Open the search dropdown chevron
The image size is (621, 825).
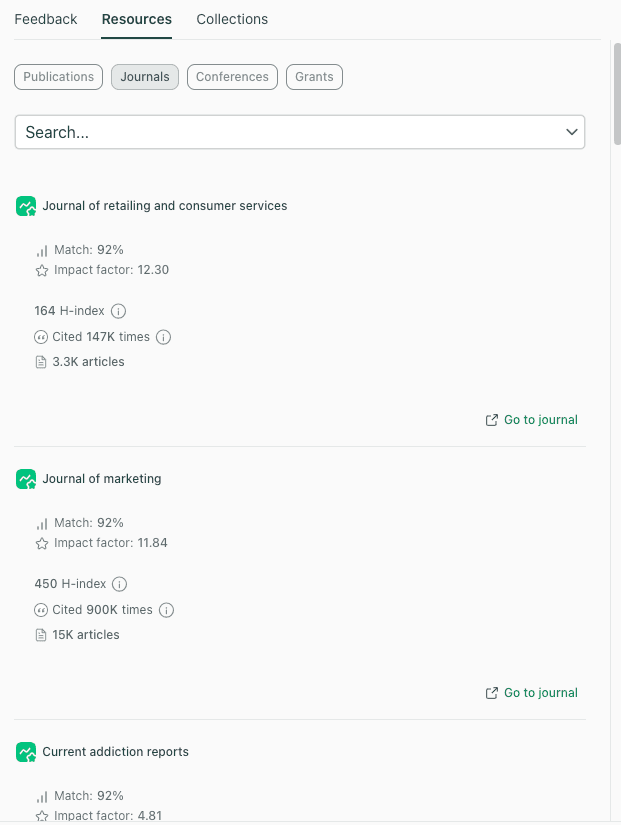571,131
